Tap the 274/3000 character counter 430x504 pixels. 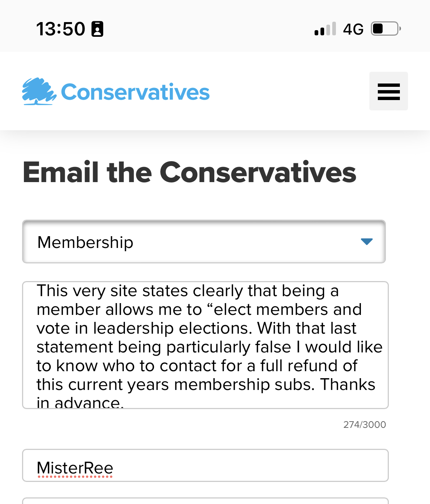point(365,425)
